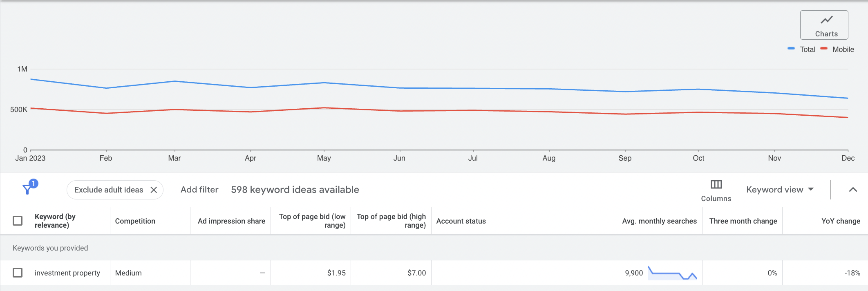Click the investment property keyword
868x291 pixels.
(67, 273)
